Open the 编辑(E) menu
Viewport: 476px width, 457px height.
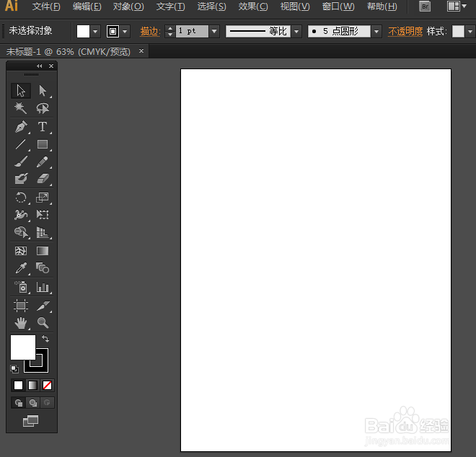87,6
